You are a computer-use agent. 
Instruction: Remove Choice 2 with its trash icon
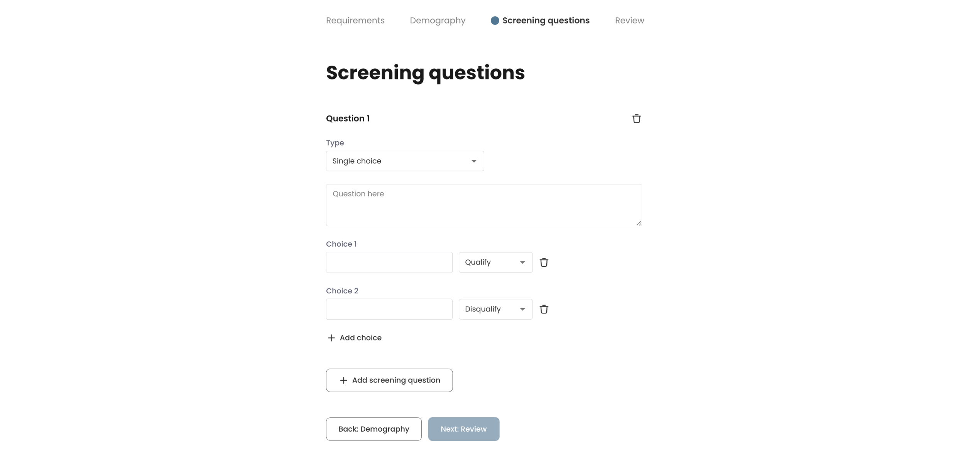tap(544, 309)
